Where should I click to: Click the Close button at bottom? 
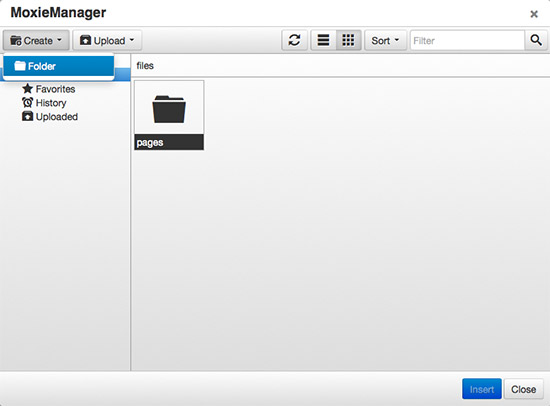coord(523,389)
